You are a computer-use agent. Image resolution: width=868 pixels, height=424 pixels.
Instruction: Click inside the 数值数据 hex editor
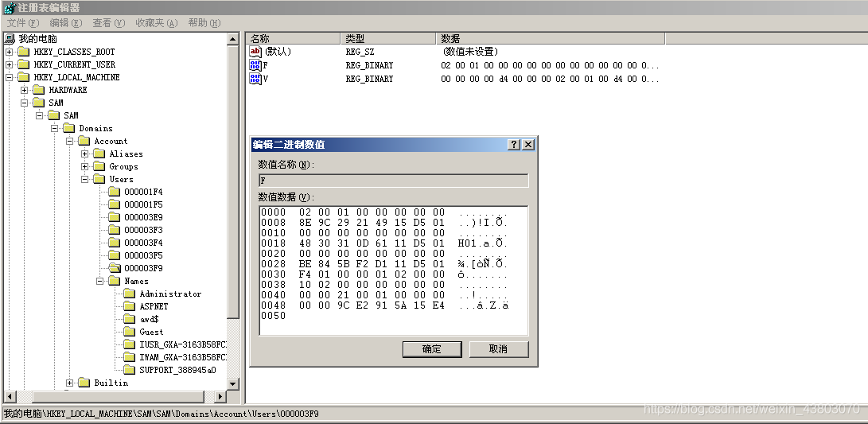pyautogui.click(x=394, y=270)
